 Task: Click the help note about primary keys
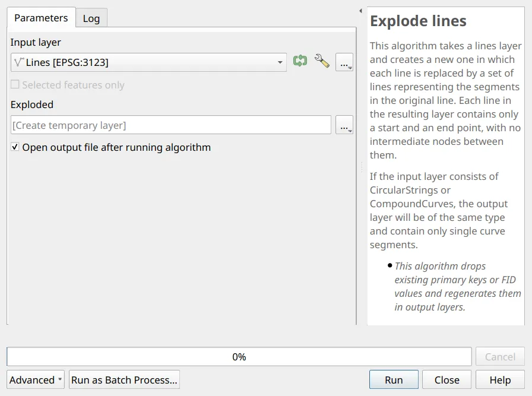(x=458, y=286)
